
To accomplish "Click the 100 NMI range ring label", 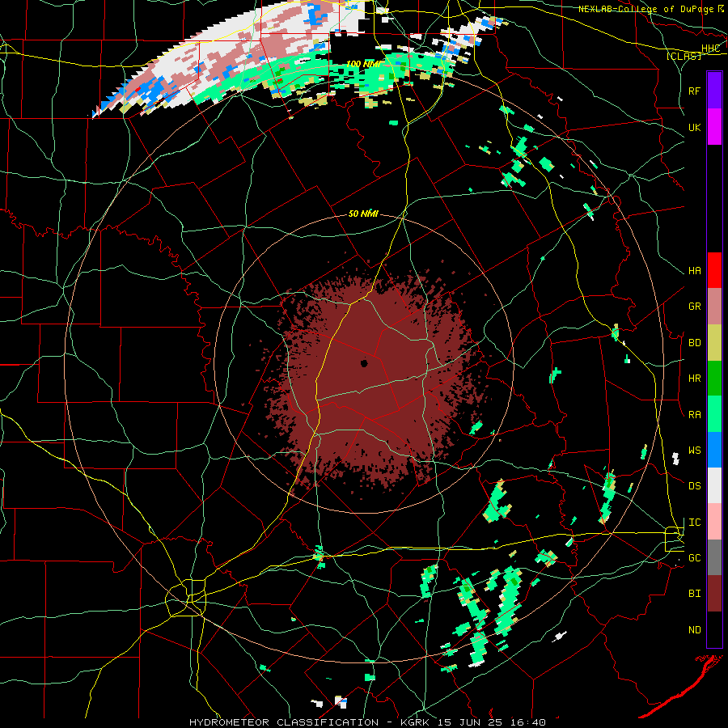I will click(x=363, y=64).
